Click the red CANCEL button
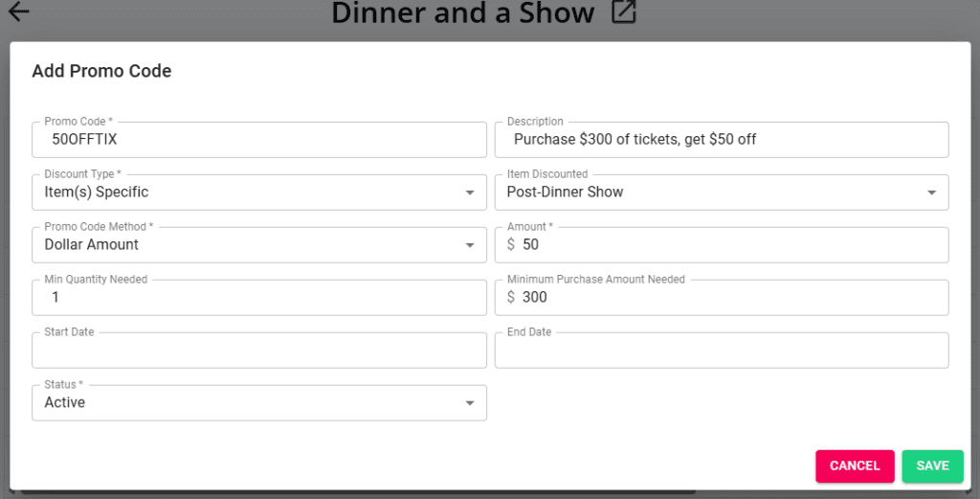 (x=855, y=465)
